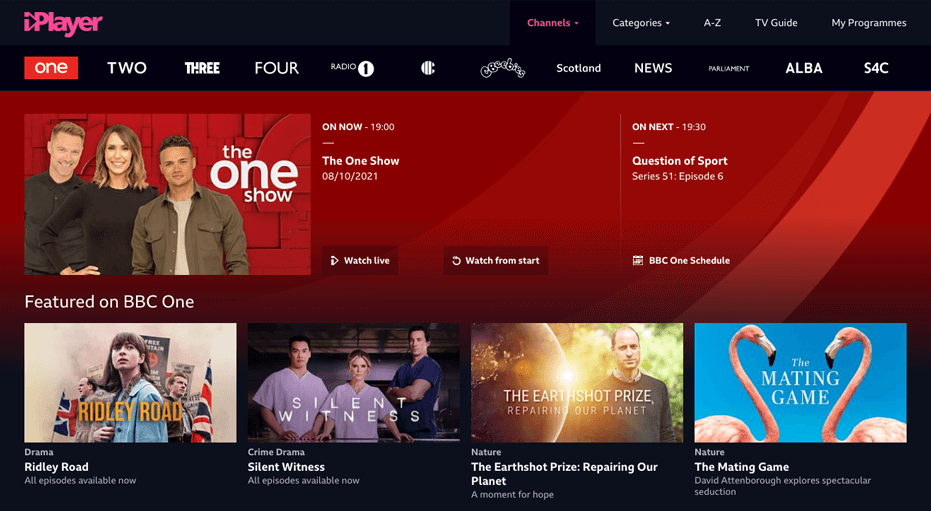The width and height of the screenshot is (931, 511).
Task: Open the Categories dropdown
Action: pos(641,23)
